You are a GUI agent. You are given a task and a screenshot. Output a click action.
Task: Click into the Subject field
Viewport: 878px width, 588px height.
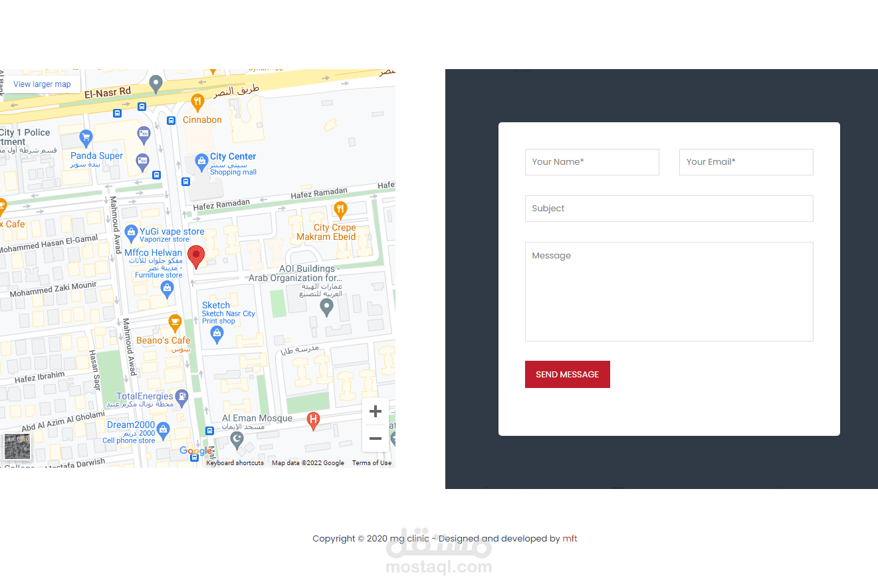coord(669,209)
